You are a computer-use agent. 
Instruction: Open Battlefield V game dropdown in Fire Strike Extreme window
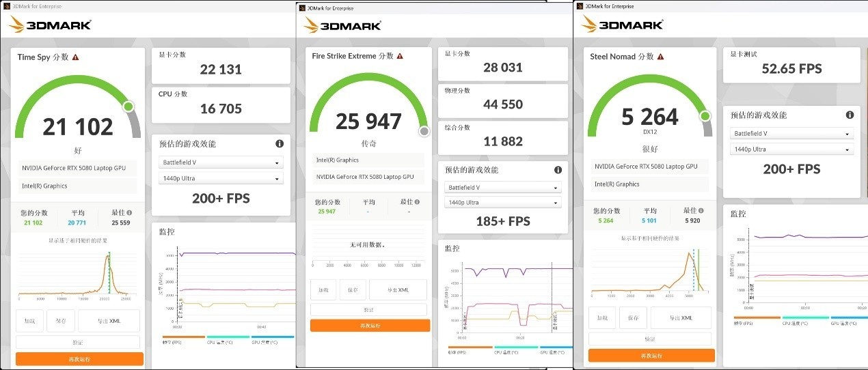tap(502, 187)
